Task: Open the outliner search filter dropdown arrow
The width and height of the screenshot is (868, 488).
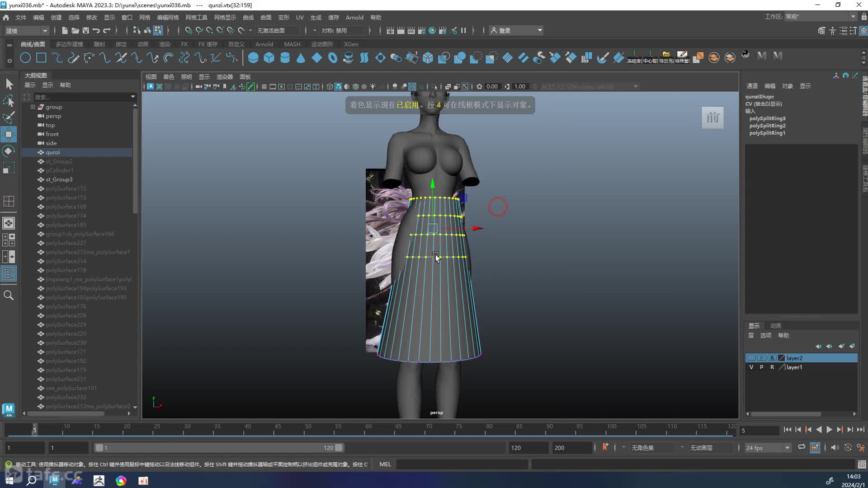Action: coord(132,97)
